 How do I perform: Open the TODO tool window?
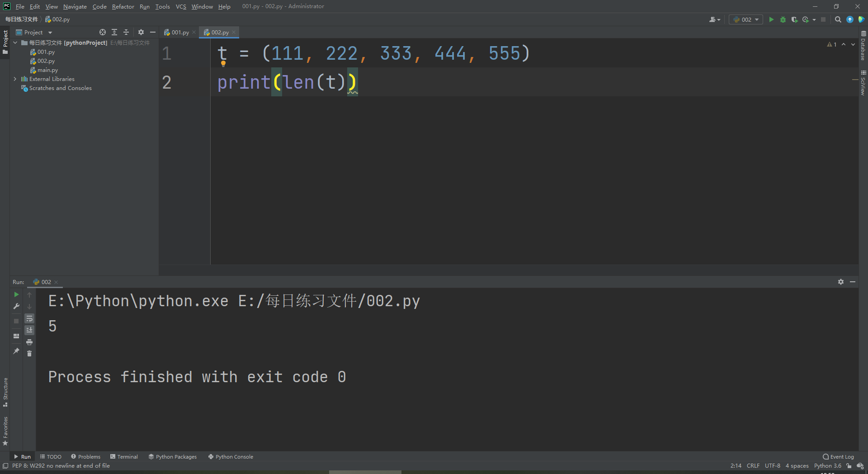[x=51, y=457]
